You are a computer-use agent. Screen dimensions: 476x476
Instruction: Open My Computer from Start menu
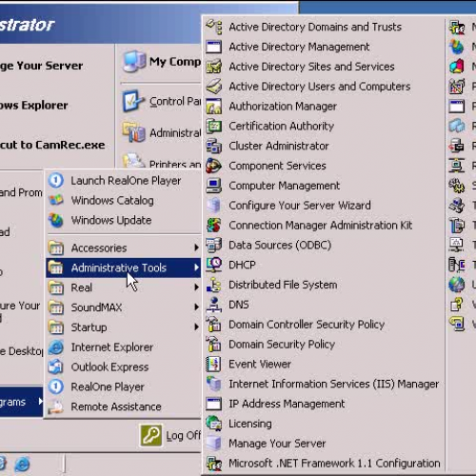pyautogui.click(x=162, y=61)
